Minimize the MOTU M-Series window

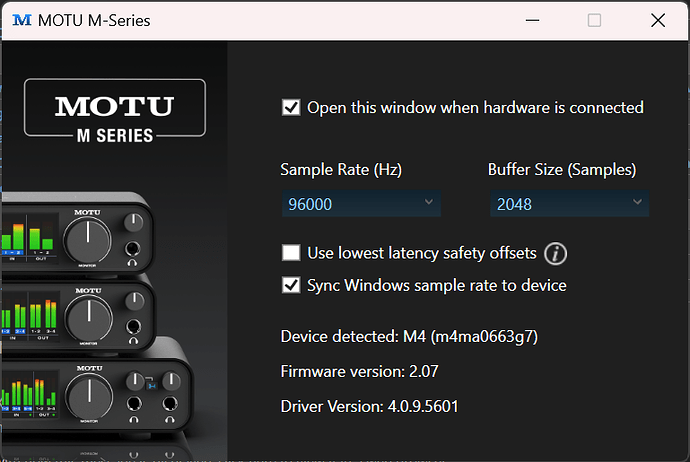coord(532,20)
